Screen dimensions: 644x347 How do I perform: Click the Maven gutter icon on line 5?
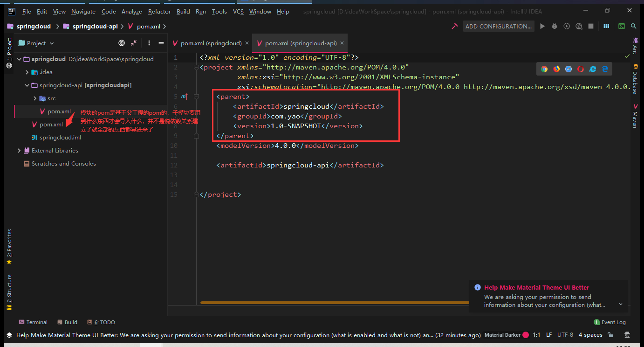184,97
